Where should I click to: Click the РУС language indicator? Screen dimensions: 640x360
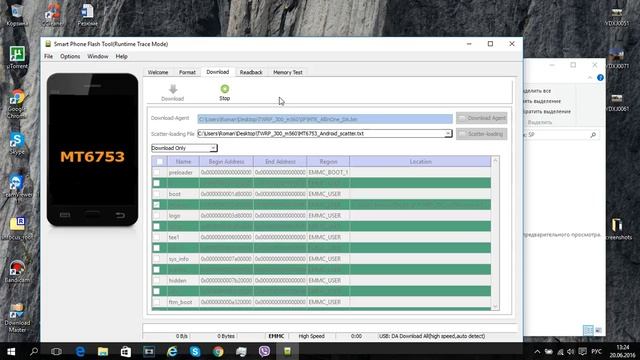(x=596, y=351)
